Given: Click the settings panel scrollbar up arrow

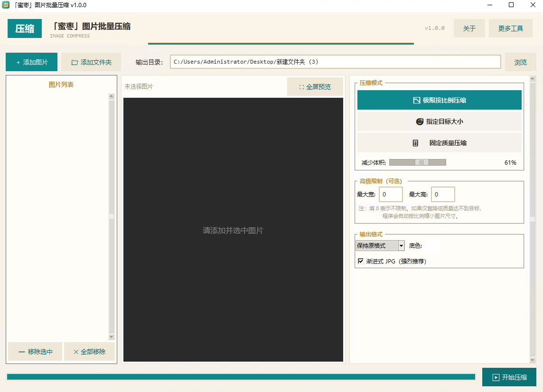Looking at the screenshot, I should [x=533, y=79].
